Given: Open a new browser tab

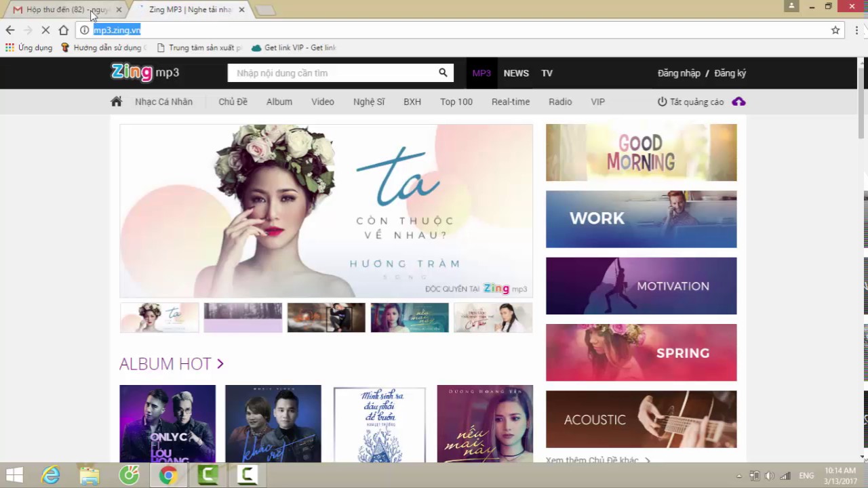Looking at the screenshot, I should (x=265, y=10).
